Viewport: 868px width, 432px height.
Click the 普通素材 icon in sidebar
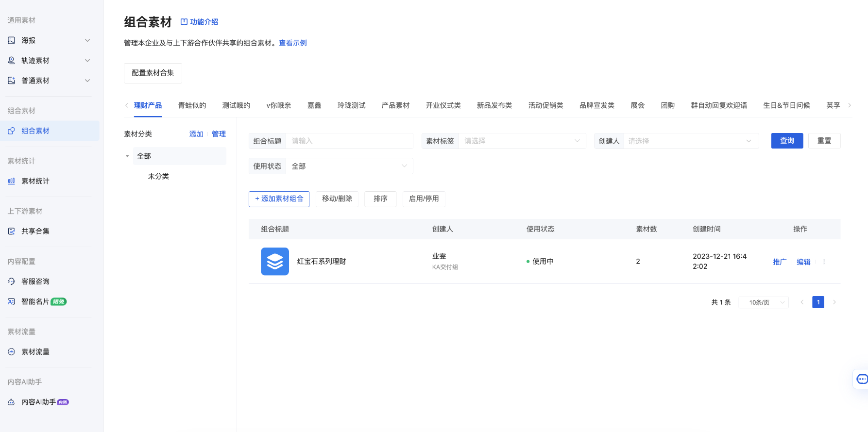click(x=11, y=81)
